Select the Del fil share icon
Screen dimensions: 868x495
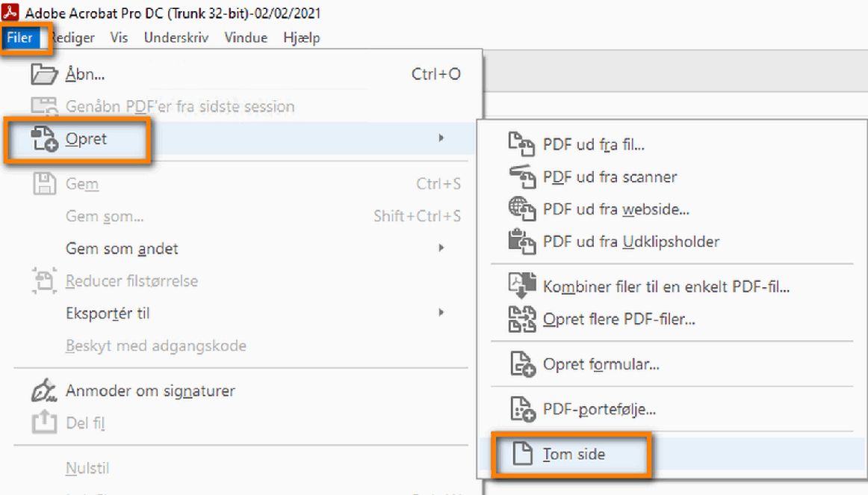click(43, 422)
